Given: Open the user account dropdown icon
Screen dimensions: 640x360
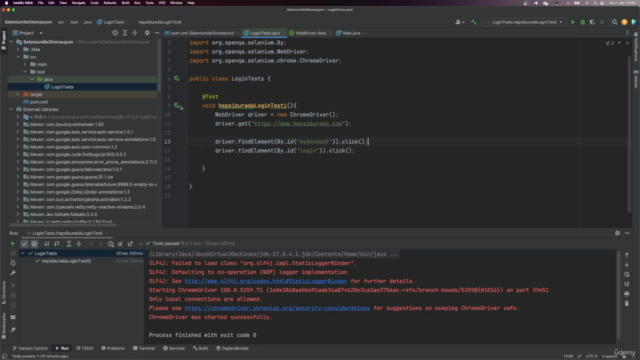Looking at the screenshot, I should click(x=460, y=22).
